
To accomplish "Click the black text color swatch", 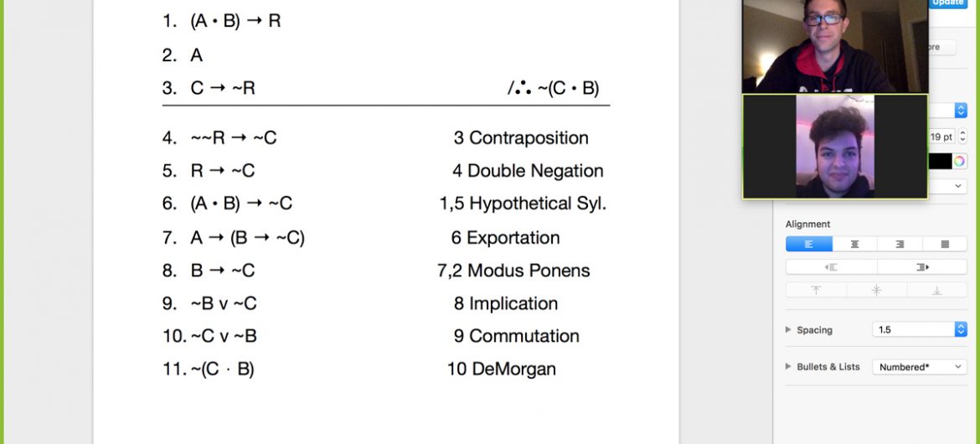I will click(x=940, y=161).
